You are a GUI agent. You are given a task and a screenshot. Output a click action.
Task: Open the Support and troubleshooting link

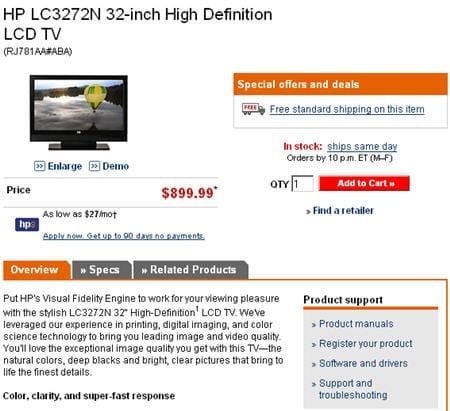coord(353,389)
